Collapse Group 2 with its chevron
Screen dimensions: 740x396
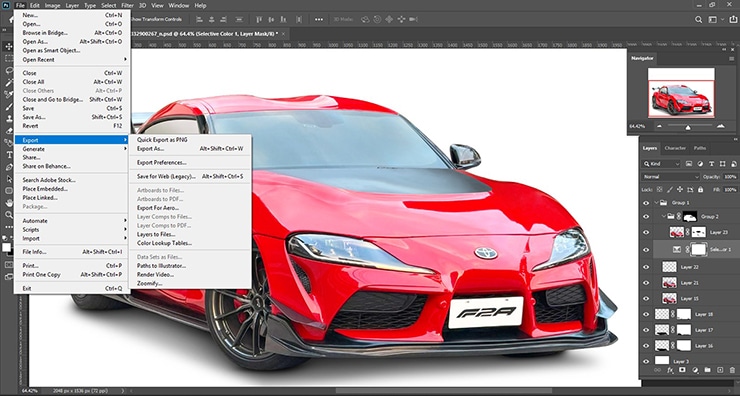664,217
